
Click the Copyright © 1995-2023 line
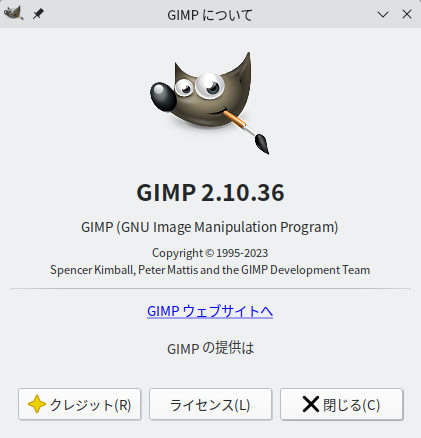pos(210,253)
